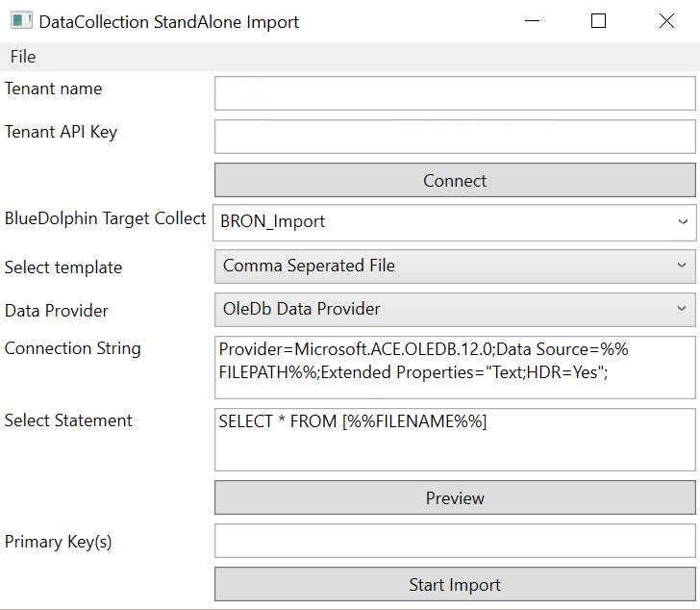Focus the Tenant name input field
Screen dimensions: 700x610
(x=455, y=93)
